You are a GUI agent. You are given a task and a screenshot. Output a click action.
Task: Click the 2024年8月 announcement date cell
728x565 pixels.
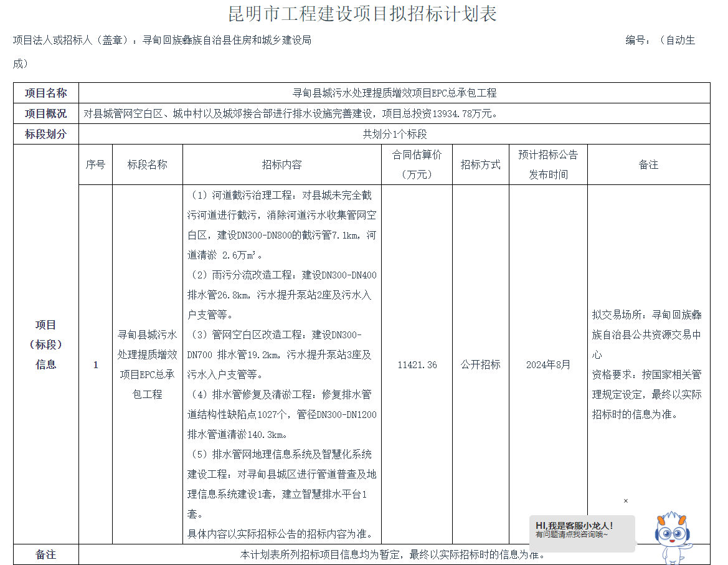point(548,365)
